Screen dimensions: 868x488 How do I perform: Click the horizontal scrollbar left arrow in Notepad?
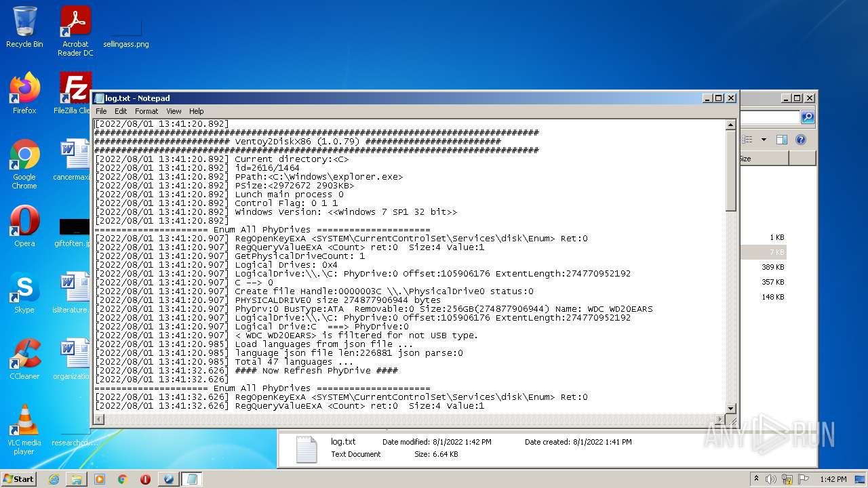(x=99, y=420)
